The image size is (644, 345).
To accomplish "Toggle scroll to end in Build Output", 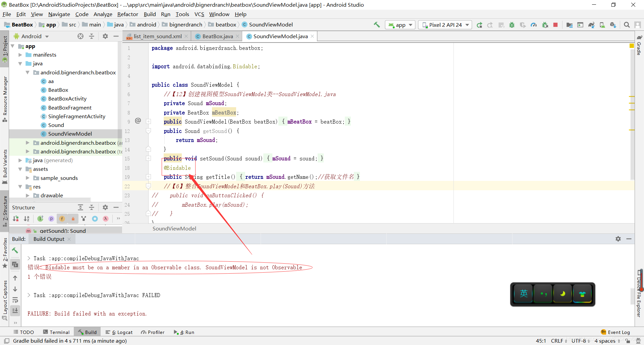I will pos(15,311).
